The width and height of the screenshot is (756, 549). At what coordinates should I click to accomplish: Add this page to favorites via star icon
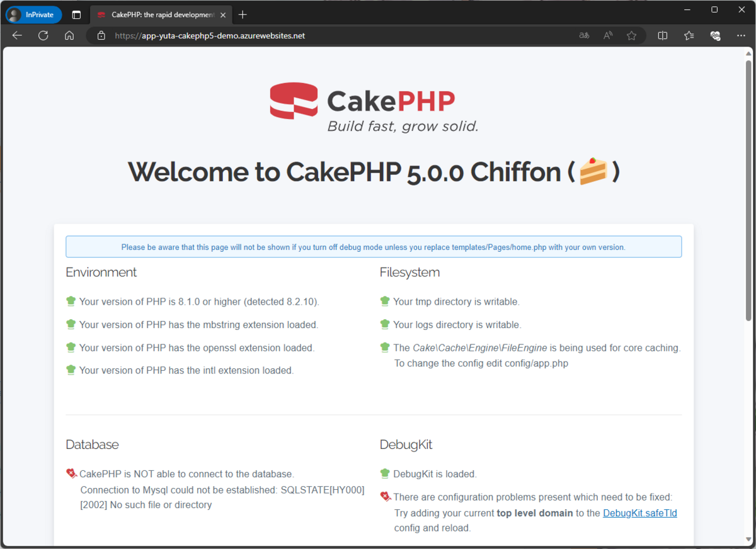[x=631, y=35]
